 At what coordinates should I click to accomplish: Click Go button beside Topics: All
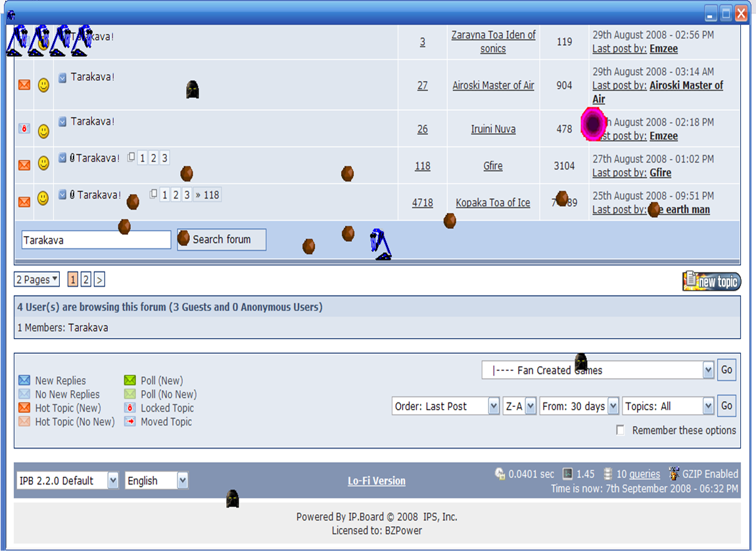click(x=726, y=406)
